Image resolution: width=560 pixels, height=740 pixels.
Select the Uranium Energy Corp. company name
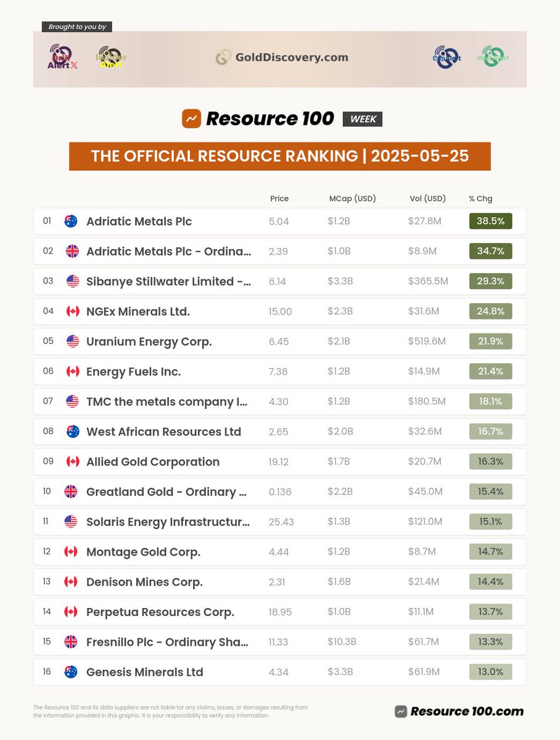[149, 342]
